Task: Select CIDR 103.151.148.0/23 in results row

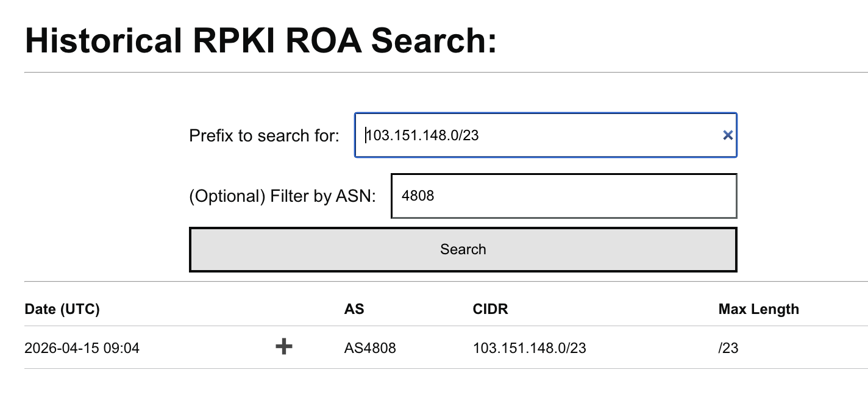Action: pos(530,348)
